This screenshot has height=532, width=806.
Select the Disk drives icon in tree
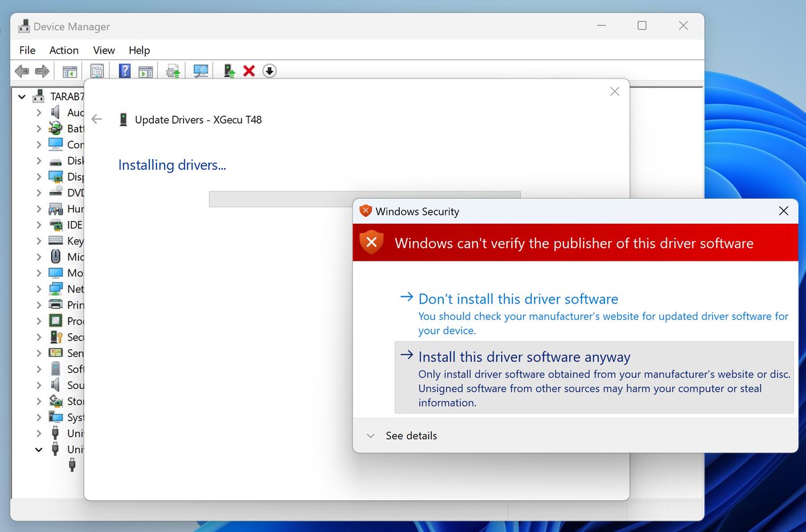[55, 161]
